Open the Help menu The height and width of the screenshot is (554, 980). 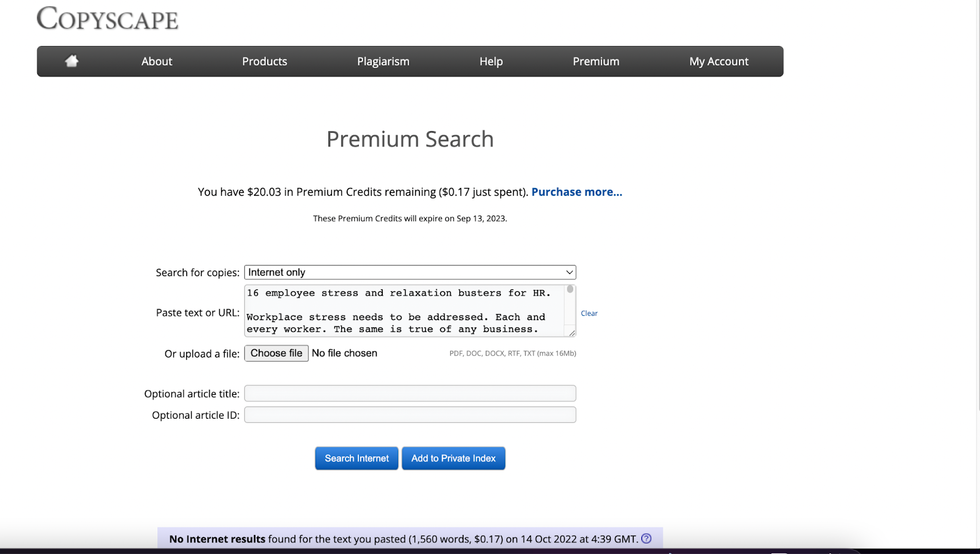491,61
